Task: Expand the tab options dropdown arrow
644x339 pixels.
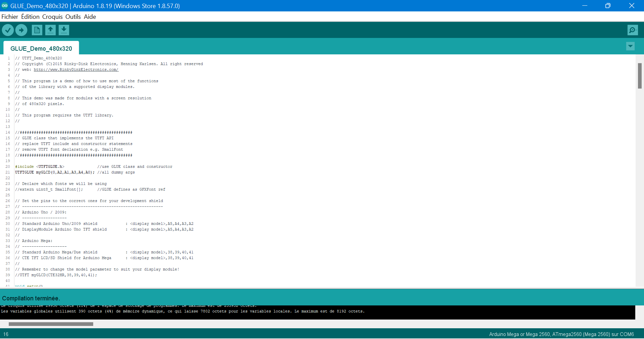Action: (630, 46)
